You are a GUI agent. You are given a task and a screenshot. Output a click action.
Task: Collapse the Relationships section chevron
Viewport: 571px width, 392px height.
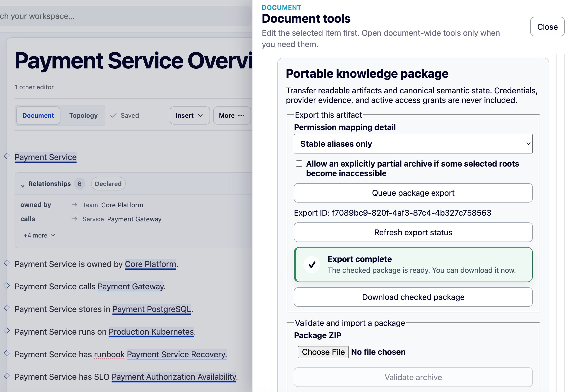coord(23,186)
